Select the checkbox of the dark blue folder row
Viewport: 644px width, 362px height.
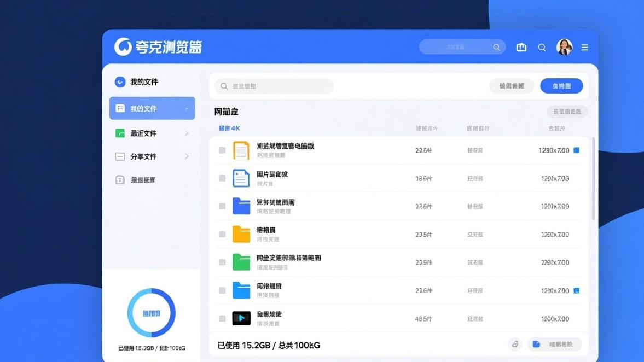click(222, 206)
